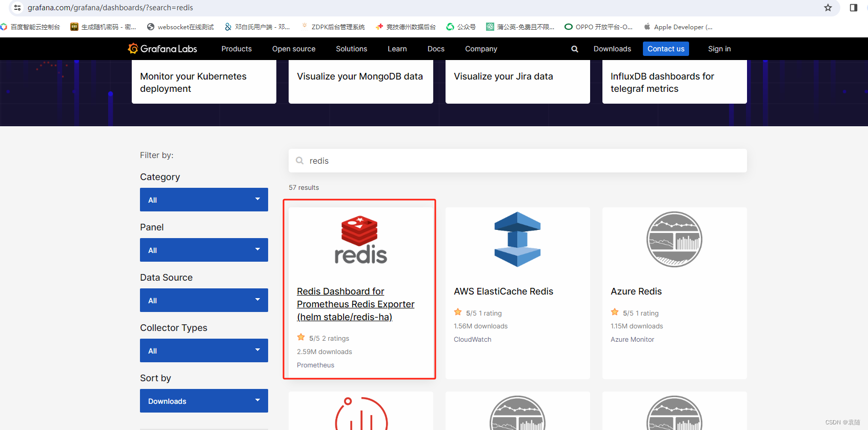
Task: Open the 公众号 bookmark
Action: pyautogui.click(x=461, y=27)
